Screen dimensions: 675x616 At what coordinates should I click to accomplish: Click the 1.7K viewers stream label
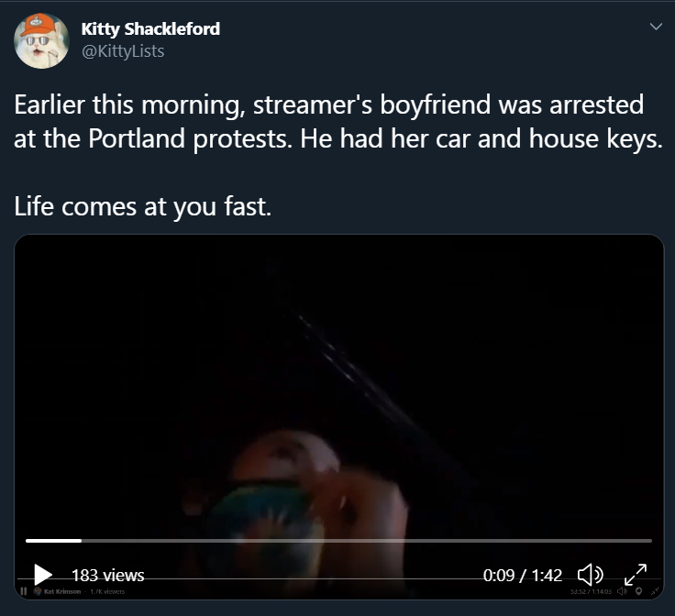pos(107,591)
